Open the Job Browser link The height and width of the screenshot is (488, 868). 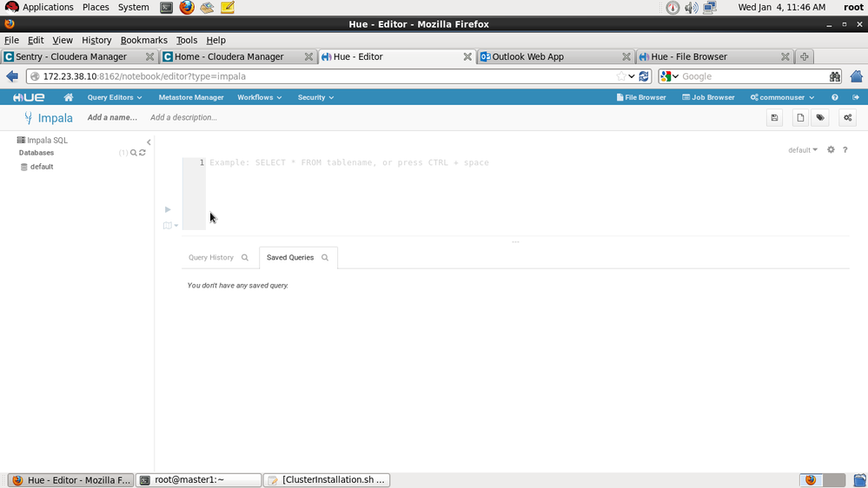tap(708, 97)
